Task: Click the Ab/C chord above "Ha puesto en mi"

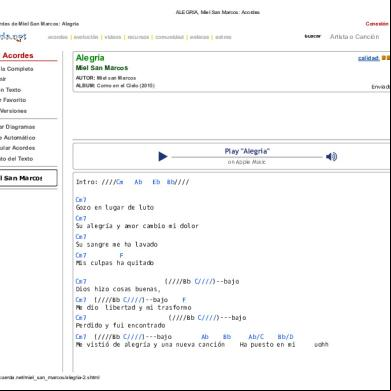Action: click(x=256, y=337)
